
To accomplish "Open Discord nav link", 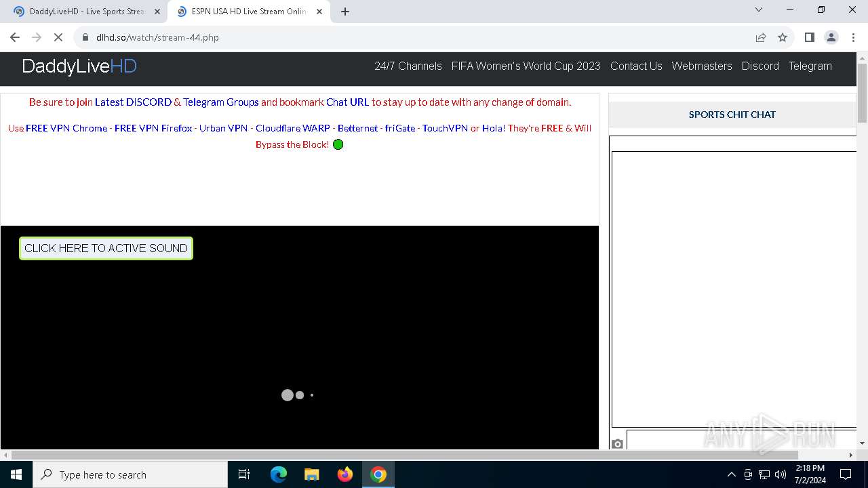I will [760, 66].
